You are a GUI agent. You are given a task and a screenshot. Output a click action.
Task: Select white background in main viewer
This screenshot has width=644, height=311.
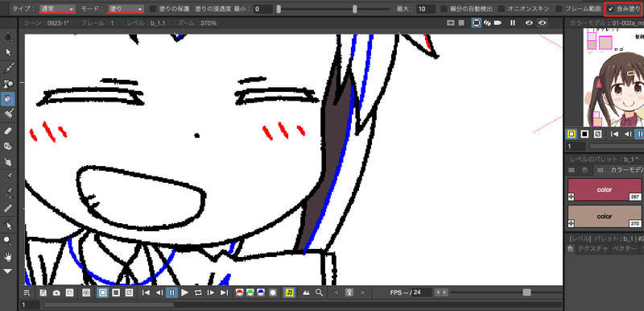(x=103, y=292)
